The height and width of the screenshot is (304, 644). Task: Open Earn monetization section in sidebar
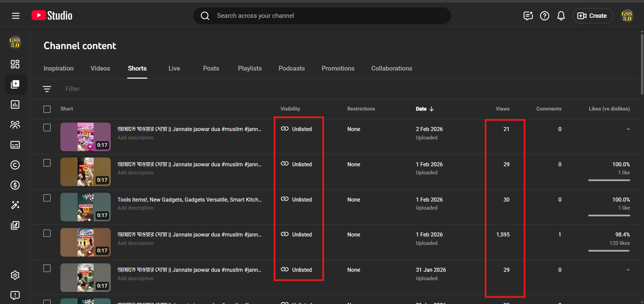click(x=15, y=185)
